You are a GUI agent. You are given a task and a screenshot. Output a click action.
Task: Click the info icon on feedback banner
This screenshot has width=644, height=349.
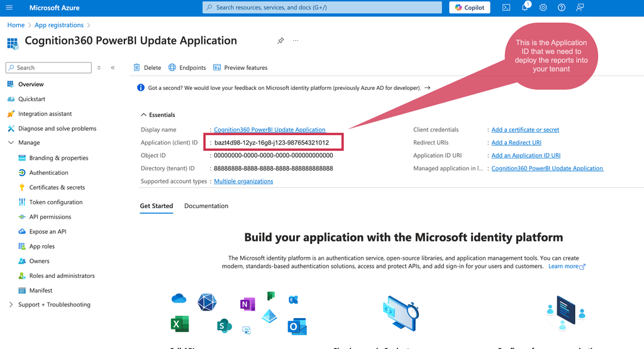(x=140, y=88)
